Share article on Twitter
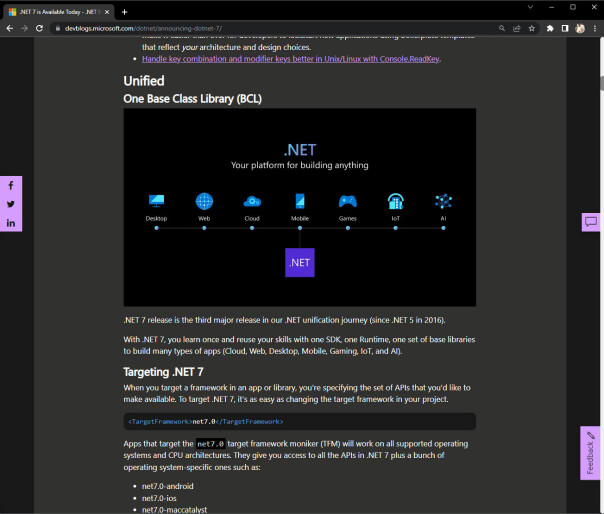The width and height of the screenshot is (604, 514). (x=11, y=204)
